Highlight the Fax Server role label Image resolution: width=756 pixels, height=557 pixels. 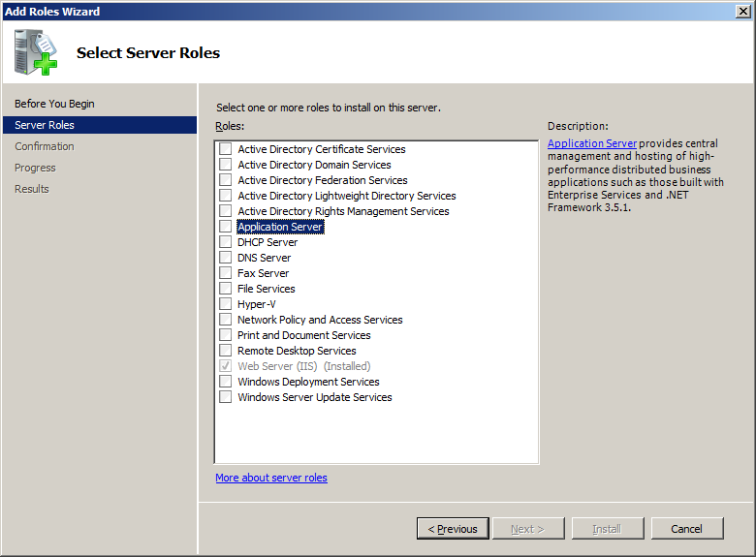coord(263,273)
